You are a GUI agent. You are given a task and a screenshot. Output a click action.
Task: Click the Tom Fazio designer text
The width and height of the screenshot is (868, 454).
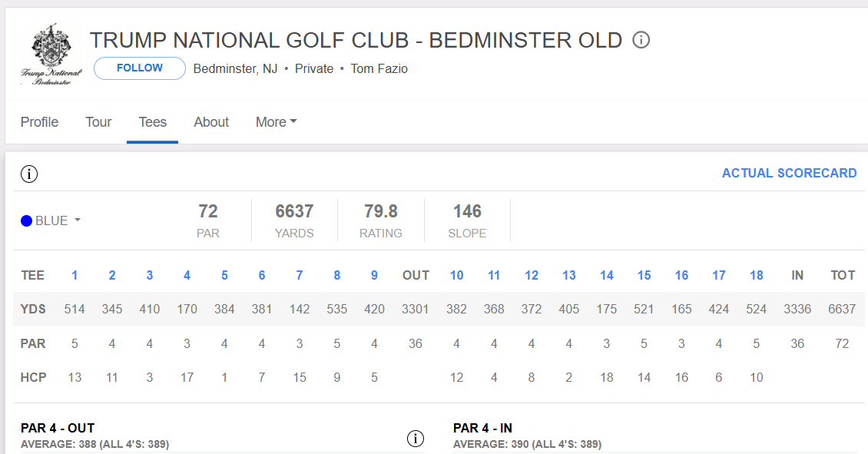tap(379, 68)
